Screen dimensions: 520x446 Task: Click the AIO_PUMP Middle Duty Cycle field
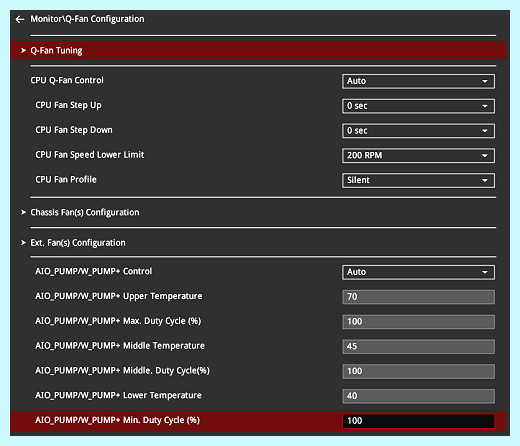[x=418, y=371]
